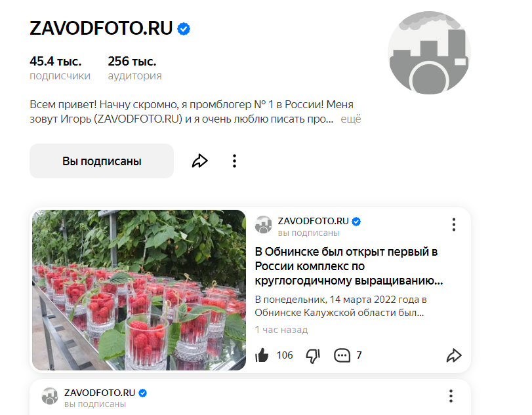
Task: Open three-dot menu on raspberry article card
Action: 454,224
